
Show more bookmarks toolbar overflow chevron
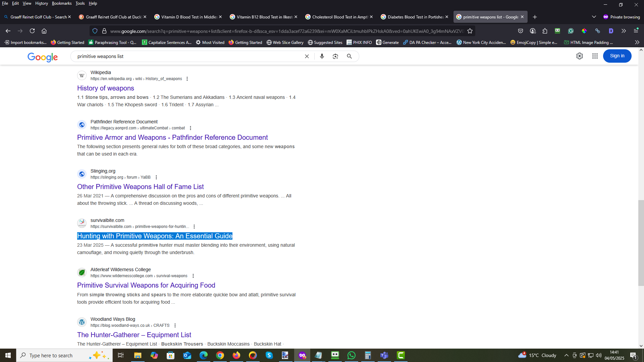point(637,42)
